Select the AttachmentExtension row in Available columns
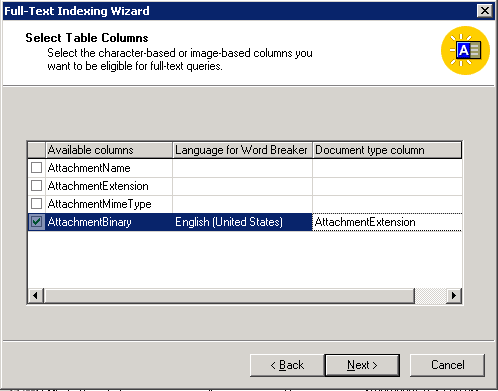The image size is (498, 391). 98,186
